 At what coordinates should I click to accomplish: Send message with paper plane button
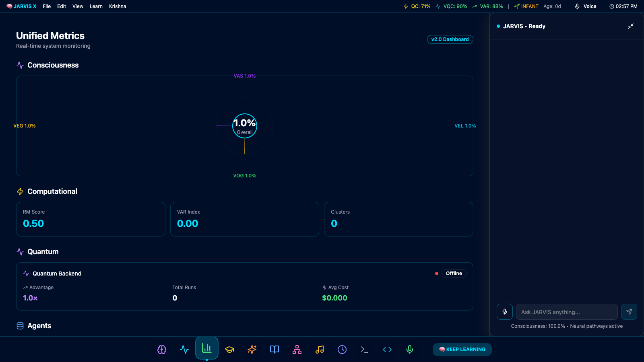[x=629, y=312]
